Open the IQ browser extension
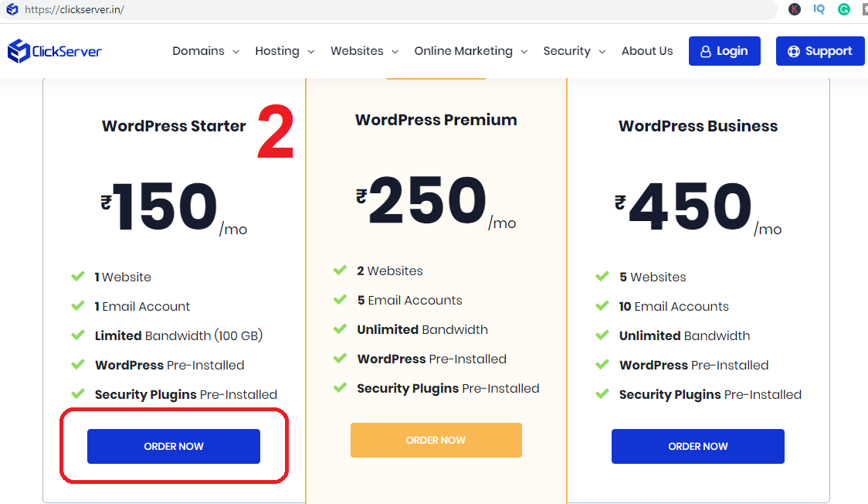 click(x=819, y=10)
